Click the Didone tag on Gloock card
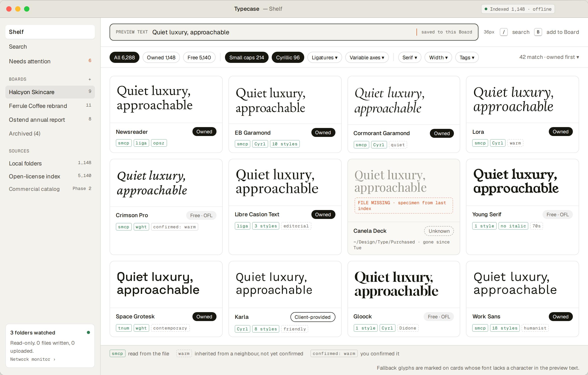Screen dimensions: 588x375 click(x=408, y=328)
